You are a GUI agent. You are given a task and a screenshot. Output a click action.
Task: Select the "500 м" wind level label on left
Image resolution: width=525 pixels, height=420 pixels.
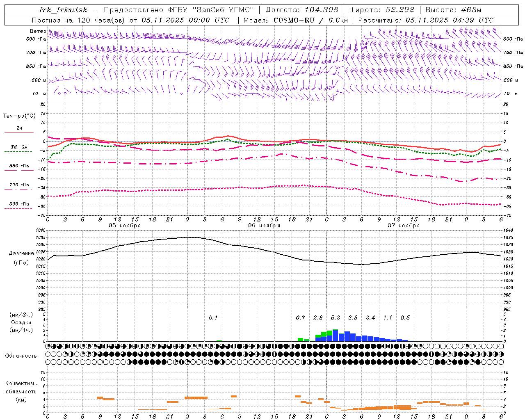pyautogui.click(x=39, y=80)
